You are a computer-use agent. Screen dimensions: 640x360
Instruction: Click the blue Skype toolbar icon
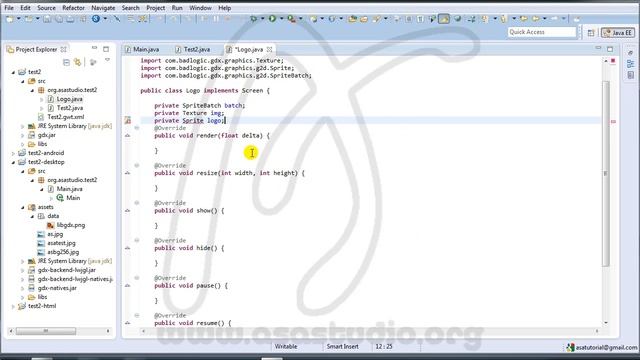click(x=96, y=19)
